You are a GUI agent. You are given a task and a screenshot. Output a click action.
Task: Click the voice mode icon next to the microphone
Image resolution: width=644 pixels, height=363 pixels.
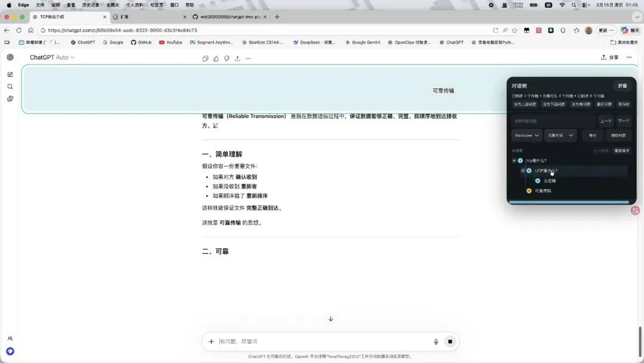[450, 341]
